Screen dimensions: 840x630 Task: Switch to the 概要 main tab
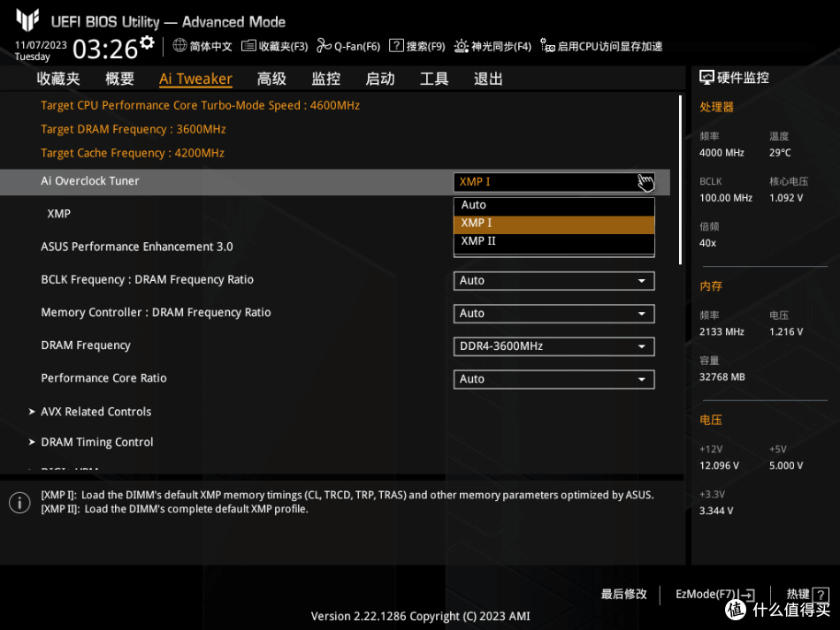point(119,80)
